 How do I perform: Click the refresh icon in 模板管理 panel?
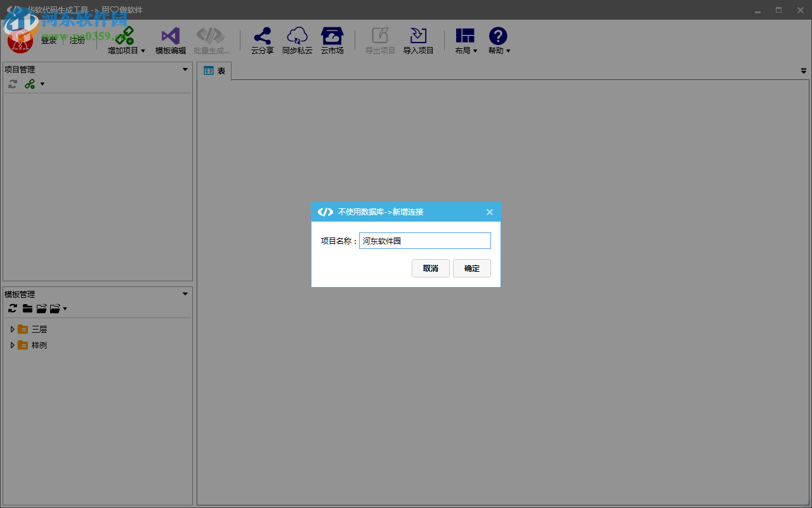13,309
